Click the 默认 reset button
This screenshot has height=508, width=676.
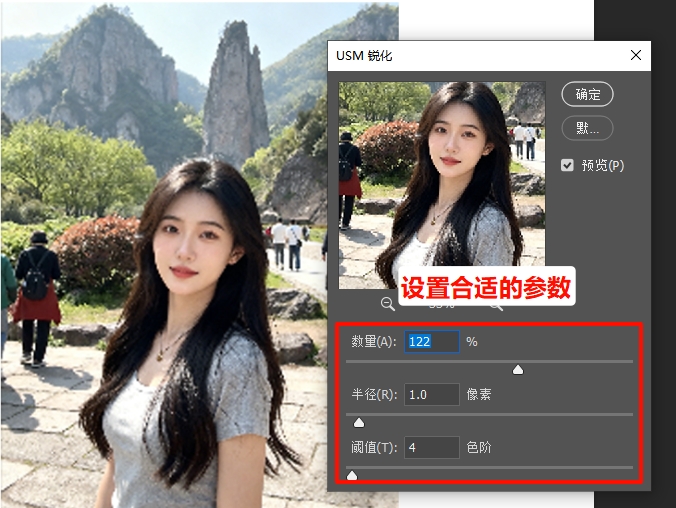(587, 128)
